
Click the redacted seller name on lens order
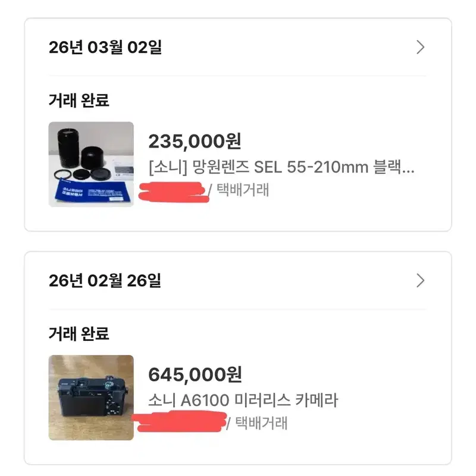[173, 192]
